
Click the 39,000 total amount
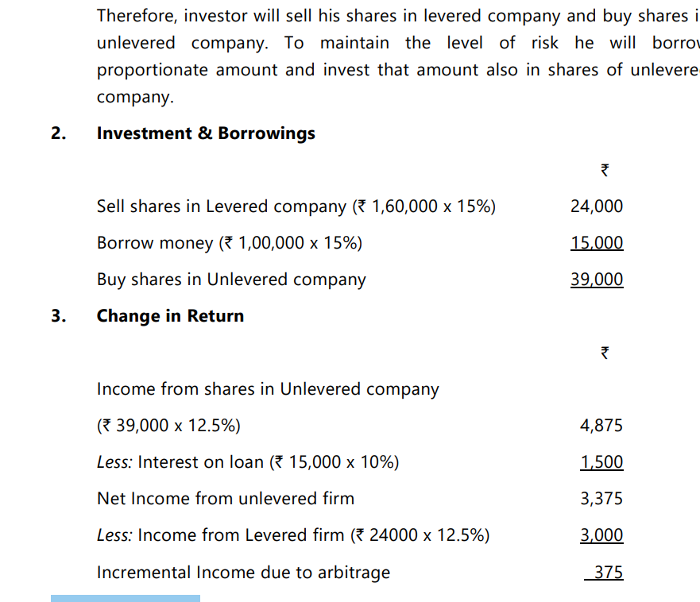(x=597, y=280)
